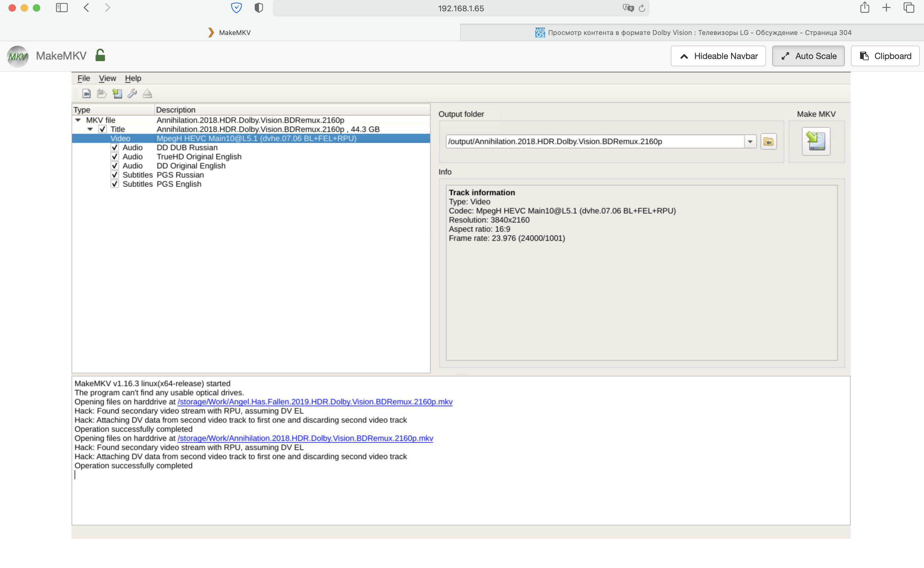Click the Auto Scale button
The image size is (924, 568).
pos(808,56)
